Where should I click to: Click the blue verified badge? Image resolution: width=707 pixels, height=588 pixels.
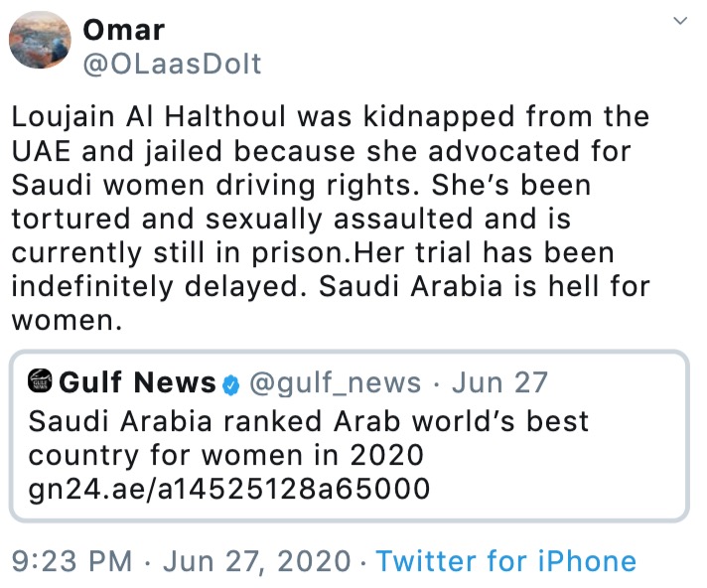tap(231, 383)
